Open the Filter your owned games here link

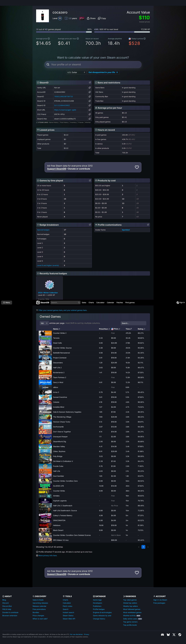(x=51, y=310)
